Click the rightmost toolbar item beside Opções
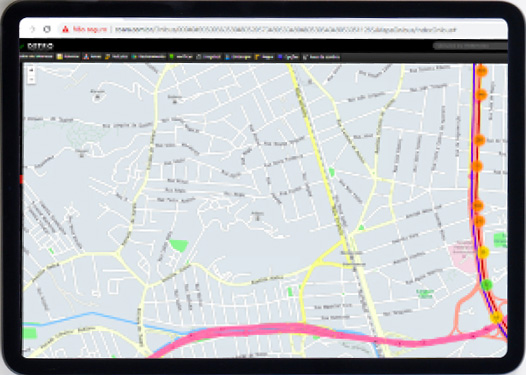 coord(321,57)
